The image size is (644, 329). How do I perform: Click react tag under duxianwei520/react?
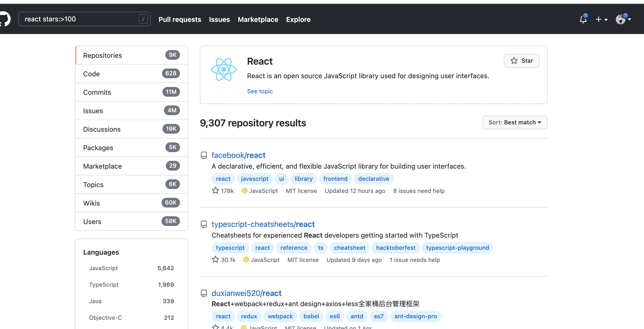point(223,316)
